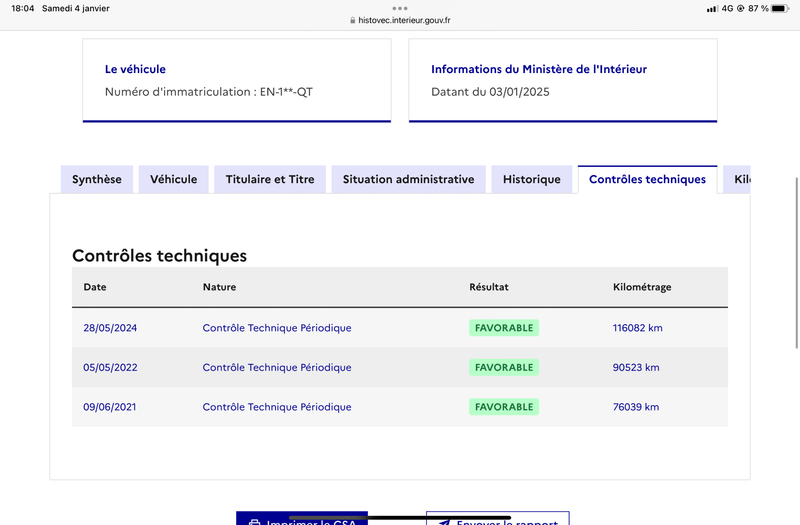Click Contrôle Technique Périodique in 05/05/2022 row
The height and width of the screenshot is (525, 800).
(277, 367)
